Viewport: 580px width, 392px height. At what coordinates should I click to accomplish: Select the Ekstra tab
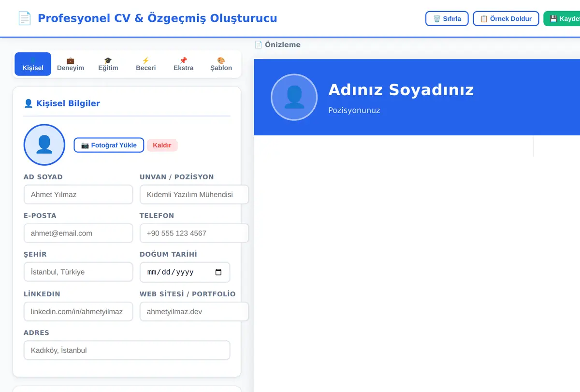[184, 64]
